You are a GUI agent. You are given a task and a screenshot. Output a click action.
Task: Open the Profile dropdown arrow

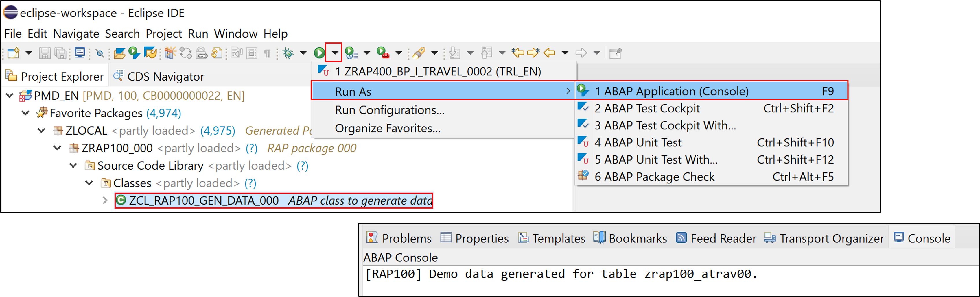[x=367, y=53]
